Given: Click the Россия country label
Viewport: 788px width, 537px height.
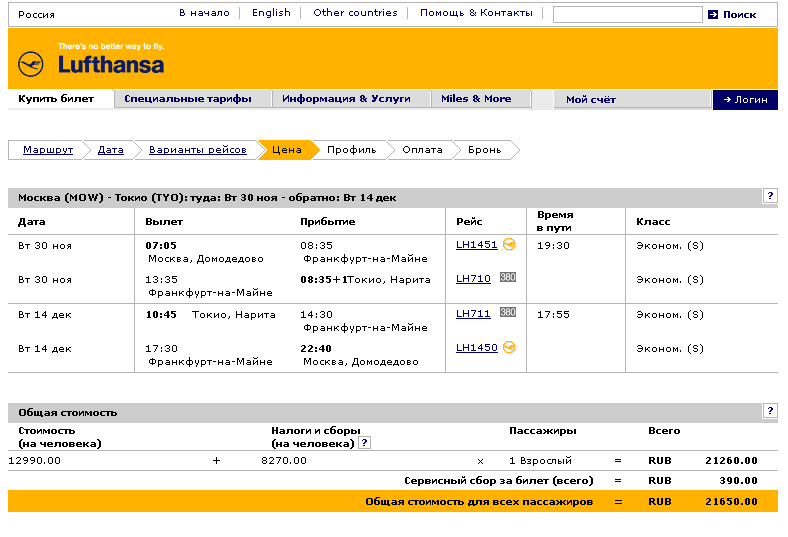Looking at the screenshot, I should coord(36,15).
